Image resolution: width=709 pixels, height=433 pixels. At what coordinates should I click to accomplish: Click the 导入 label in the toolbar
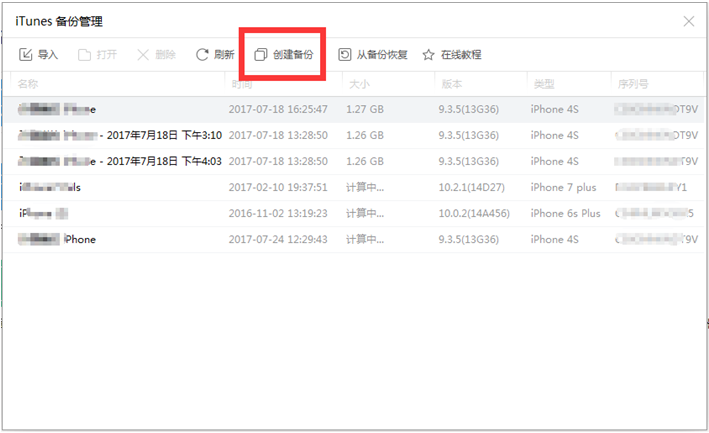tap(47, 55)
